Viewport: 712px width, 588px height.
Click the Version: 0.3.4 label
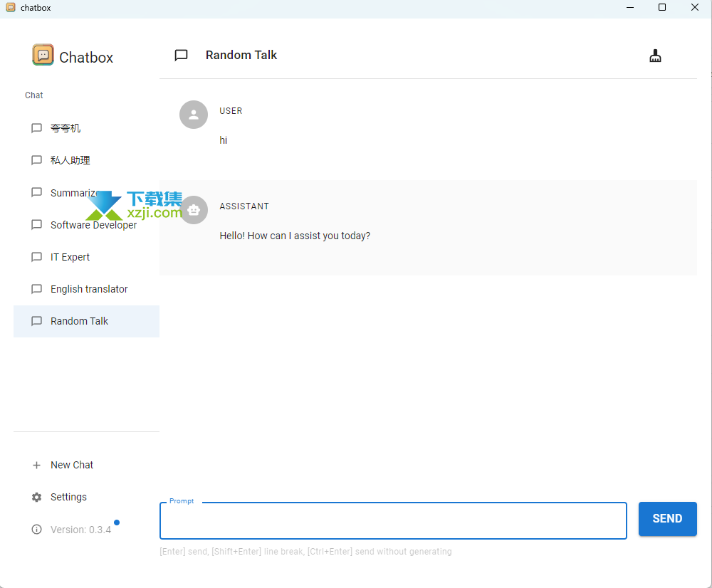click(x=80, y=530)
